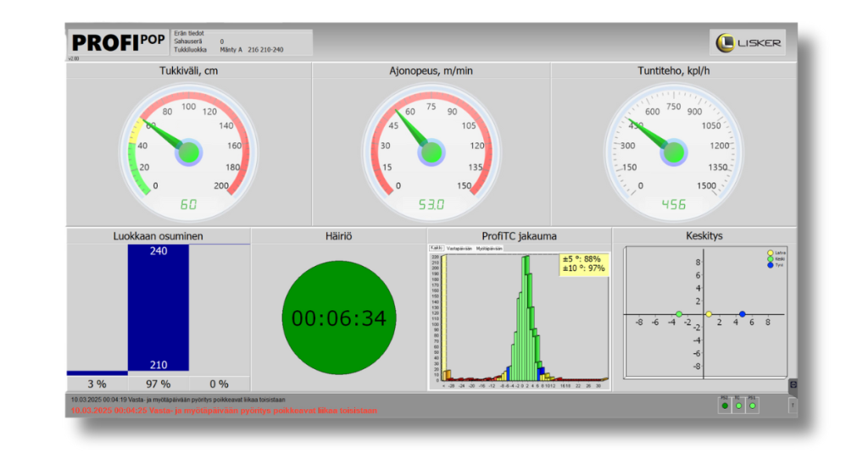The height and width of the screenshot is (453, 868).
Task: Click the Tuntiteho gauge value 456
Action: 674,204
